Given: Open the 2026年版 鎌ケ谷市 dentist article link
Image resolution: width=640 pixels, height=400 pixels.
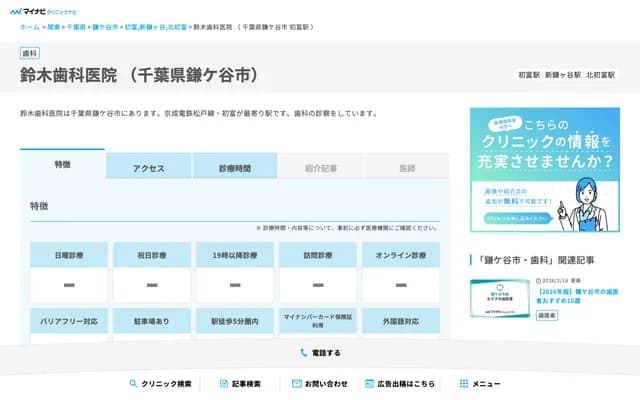Looking at the screenshot, I should coord(582,296).
